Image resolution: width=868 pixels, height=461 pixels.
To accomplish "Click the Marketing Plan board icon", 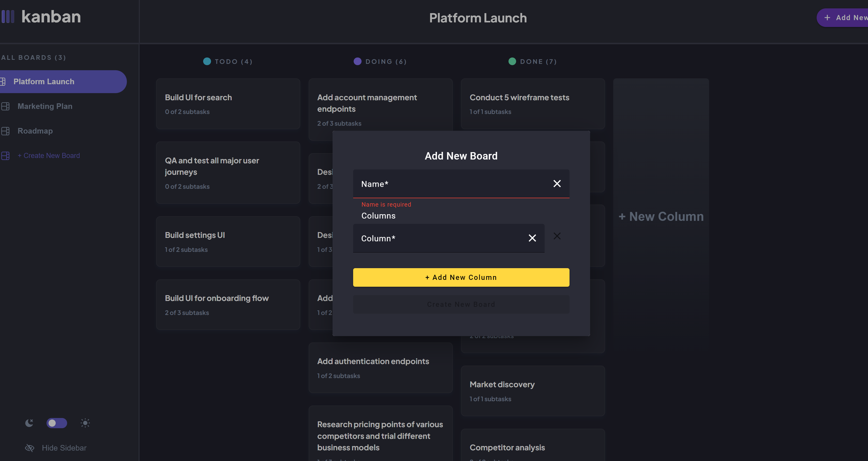I will (5, 106).
